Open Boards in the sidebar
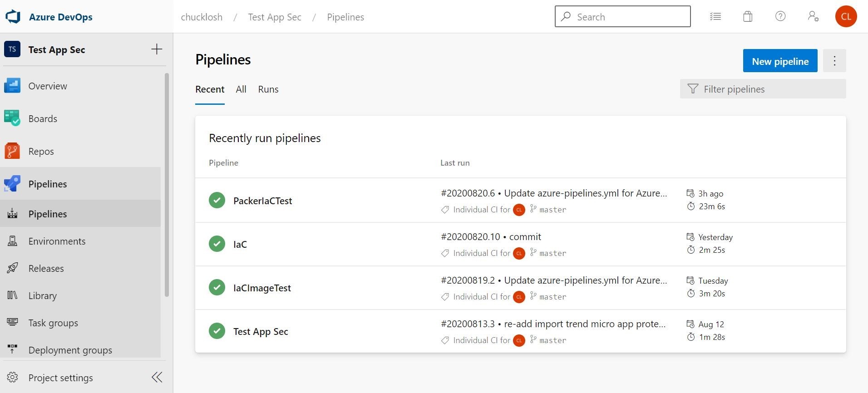Viewport: 868px width, 393px height. coord(43,118)
